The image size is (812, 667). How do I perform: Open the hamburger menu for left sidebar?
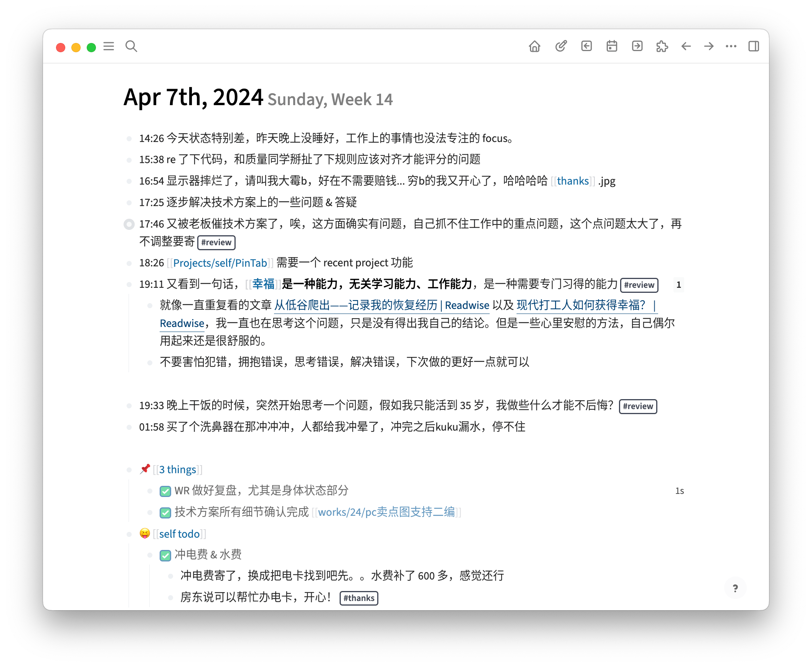pyautogui.click(x=109, y=46)
